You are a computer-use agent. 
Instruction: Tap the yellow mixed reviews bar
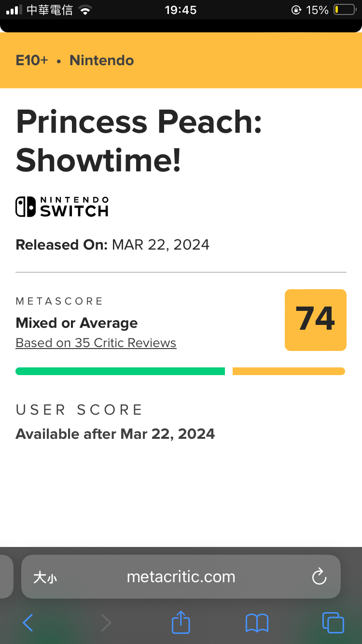[x=289, y=371]
